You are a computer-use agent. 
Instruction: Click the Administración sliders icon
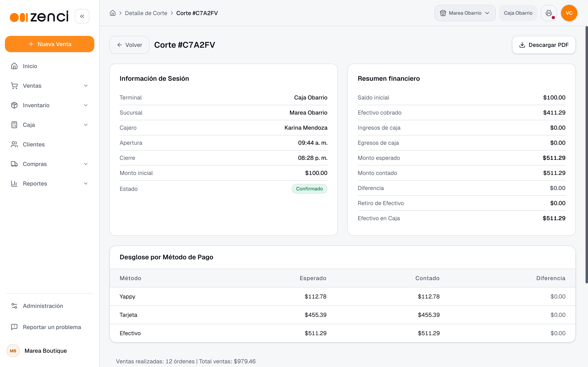coord(14,306)
